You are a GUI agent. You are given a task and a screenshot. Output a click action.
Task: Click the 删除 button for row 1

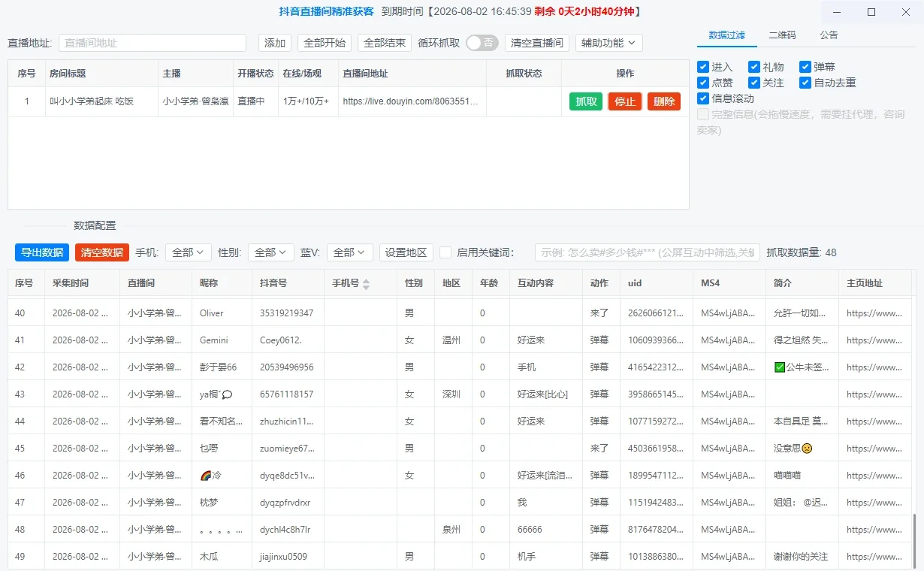(x=664, y=101)
